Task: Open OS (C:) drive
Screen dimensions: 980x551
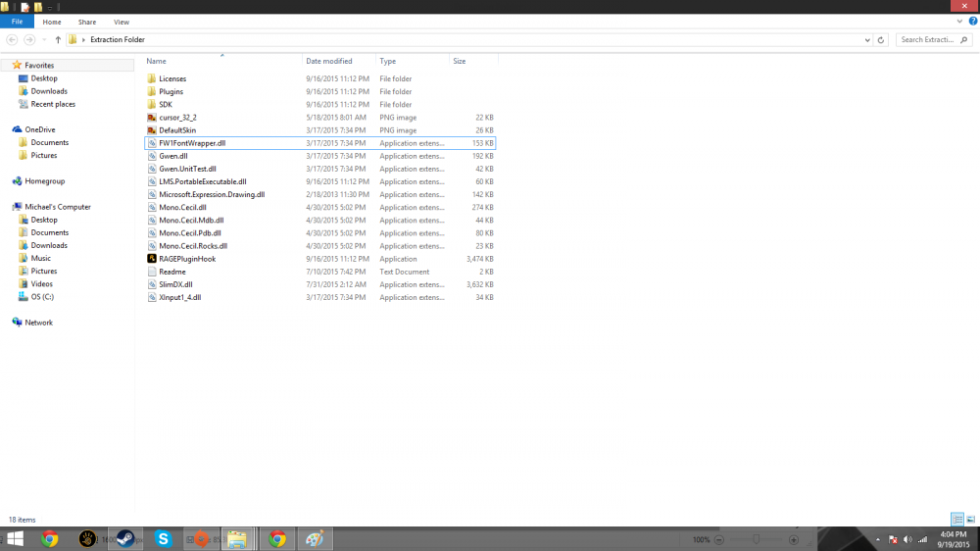Action: [x=42, y=297]
